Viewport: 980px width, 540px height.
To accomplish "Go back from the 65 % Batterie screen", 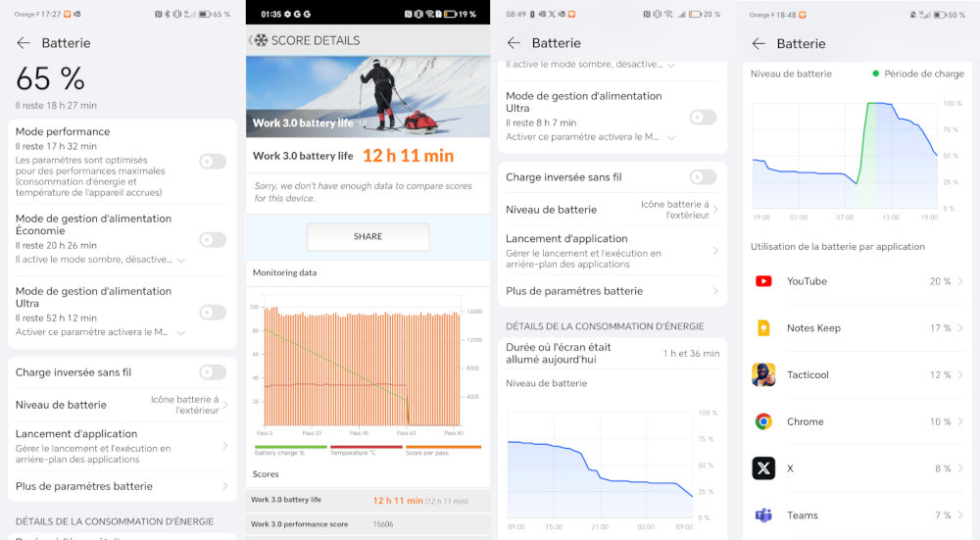I will 24,43.
